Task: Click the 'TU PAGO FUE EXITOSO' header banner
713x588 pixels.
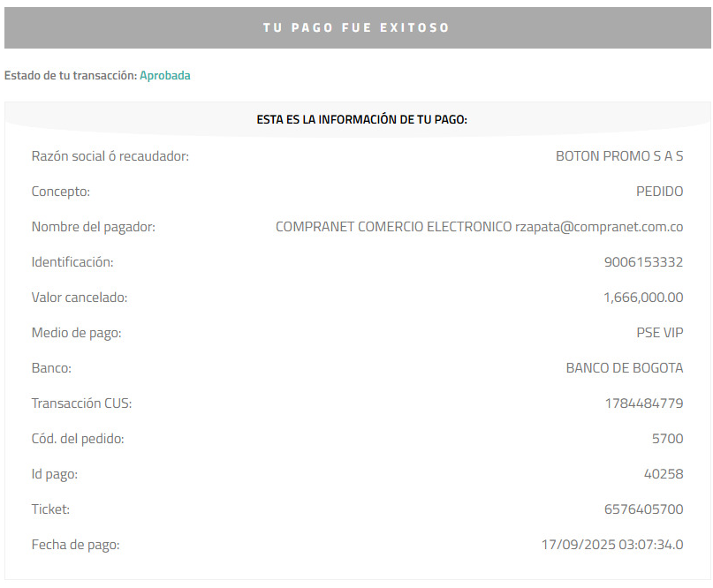Action: pos(358,27)
